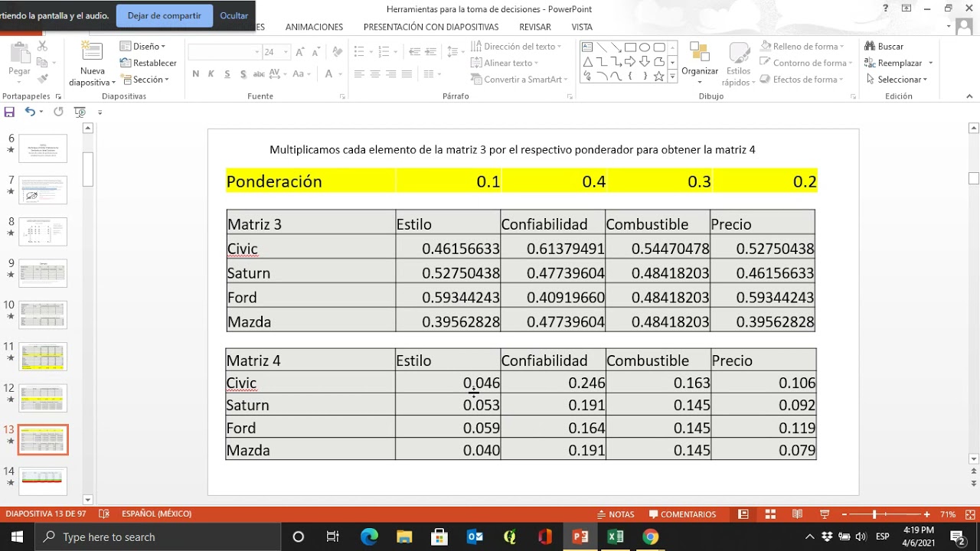Increase font size with larger A icon
The image size is (980, 551).
(301, 52)
